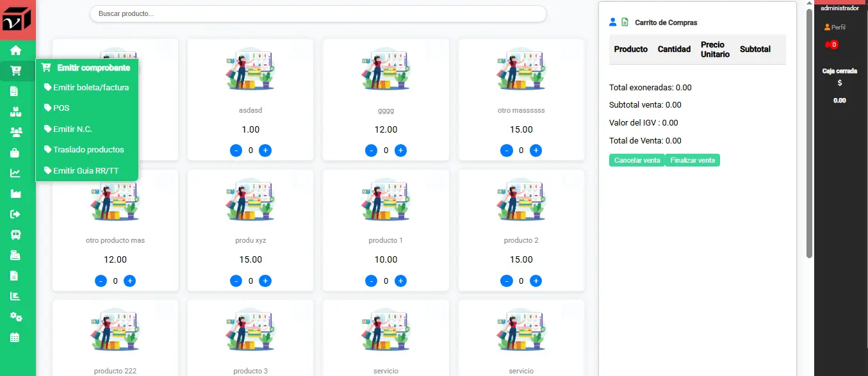Open the gears settings sidebar icon
The image size is (868, 376).
tap(16, 316)
